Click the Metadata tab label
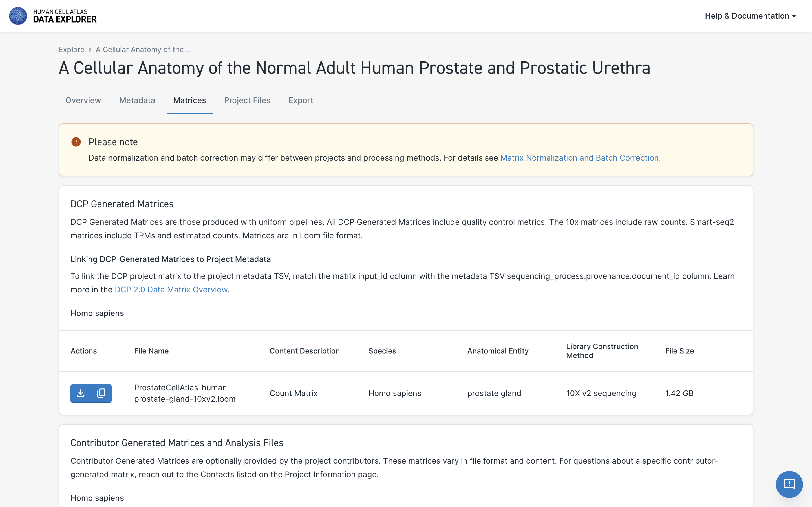The height and width of the screenshot is (507, 812). [137, 100]
